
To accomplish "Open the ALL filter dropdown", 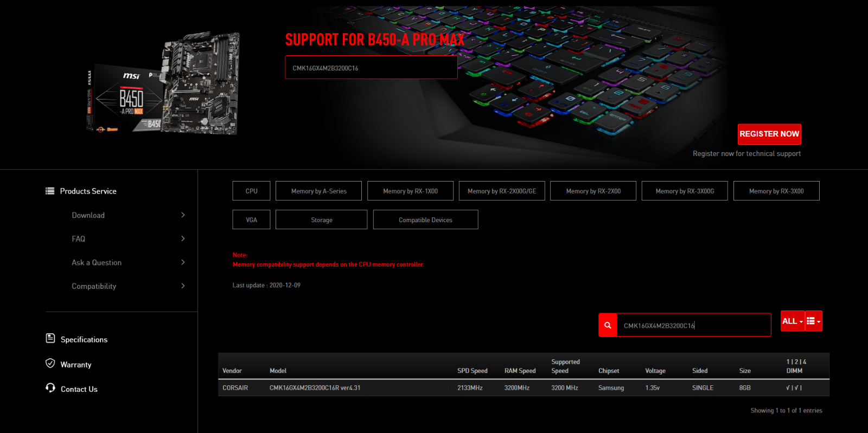I will pyautogui.click(x=793, y=321).
